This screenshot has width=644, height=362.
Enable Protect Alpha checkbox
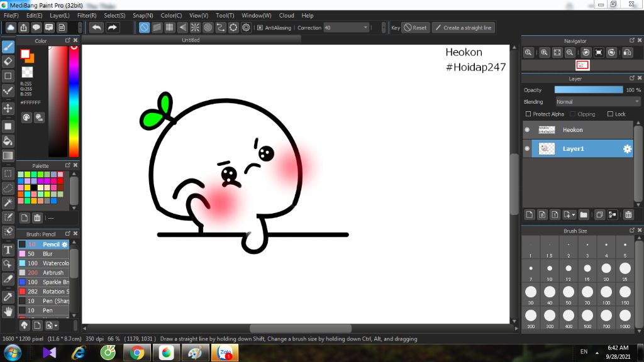tap(528, 114)
